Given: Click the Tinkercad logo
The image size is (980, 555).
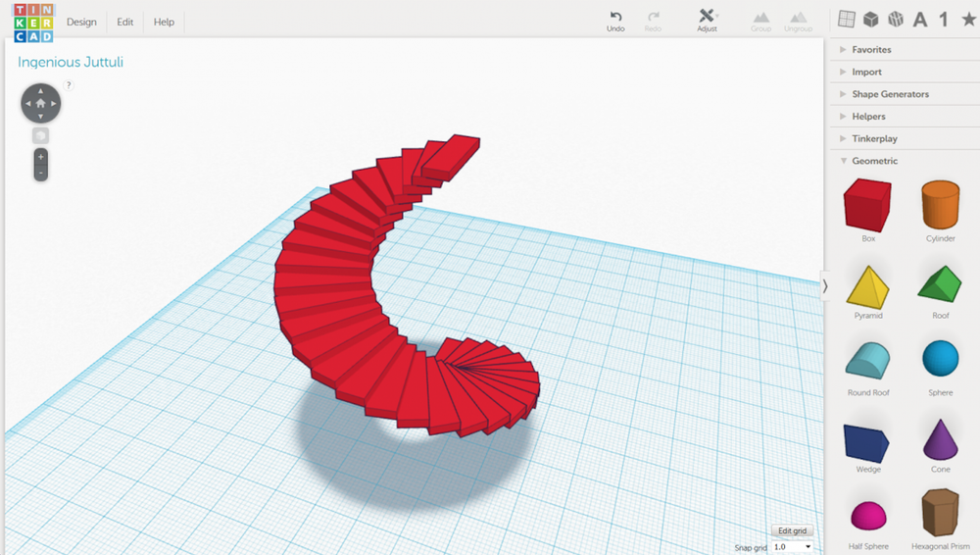Looking at the screenshot, I should 33,23.
